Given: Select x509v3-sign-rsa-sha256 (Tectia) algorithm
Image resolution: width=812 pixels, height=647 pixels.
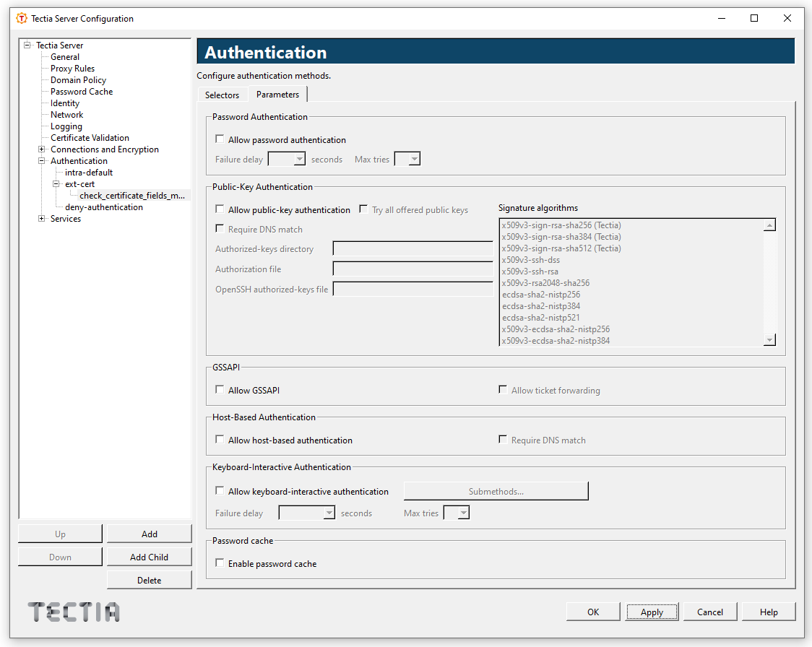Looking at the screenshot, I should (x=561, y=225).
